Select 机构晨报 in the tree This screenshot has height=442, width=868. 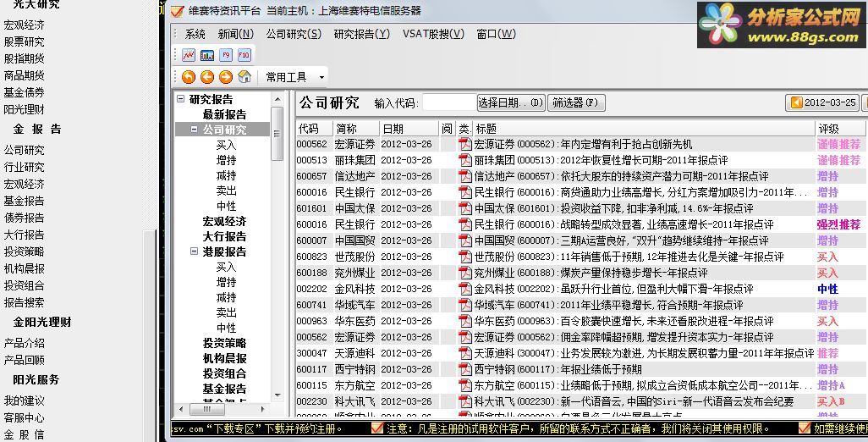pyautogui.click(x=224, y=358)
